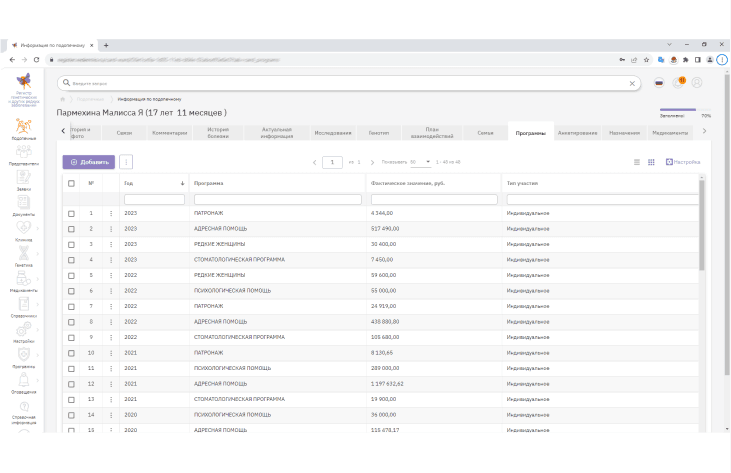The width and height of the screenshot is (731, 473).
Task: Open the rows-per-page dropdown showing 50
Action: click(x=420, y=162)
